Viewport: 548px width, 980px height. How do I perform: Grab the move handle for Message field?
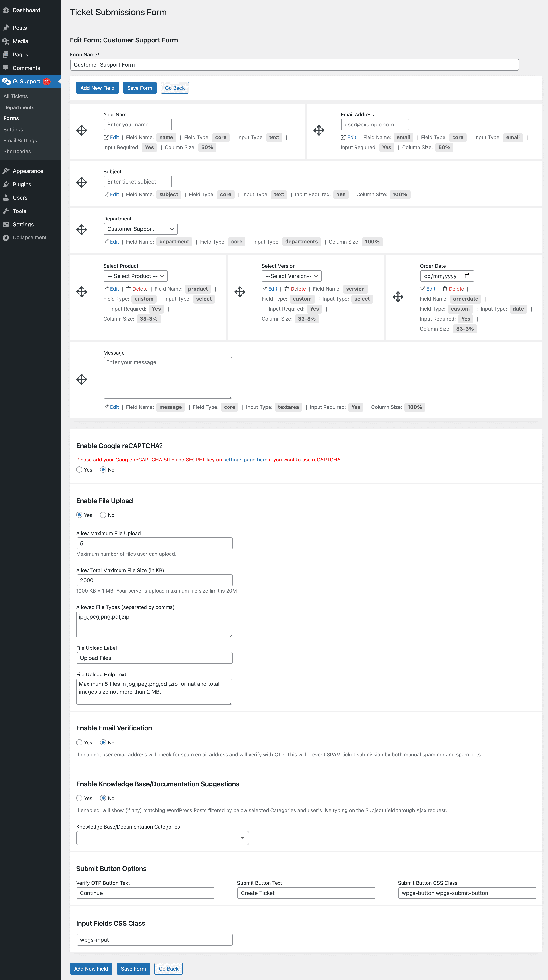(82, 379)
